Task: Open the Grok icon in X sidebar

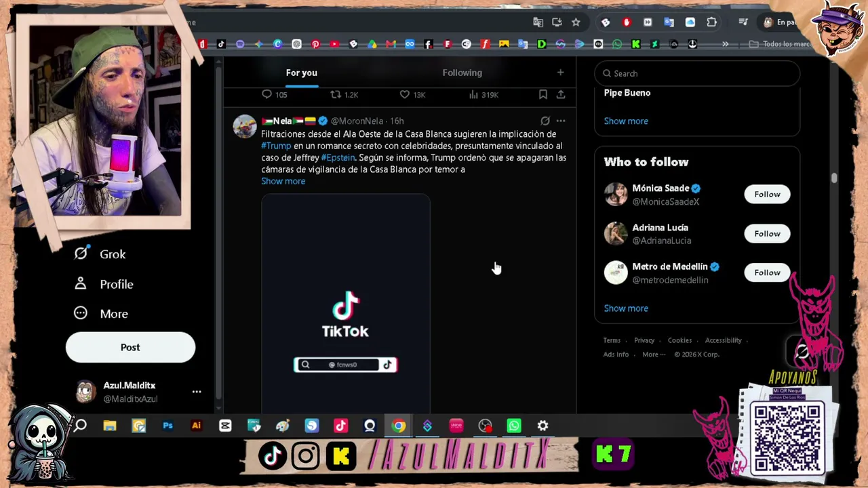Action: [x=81, y=253]
